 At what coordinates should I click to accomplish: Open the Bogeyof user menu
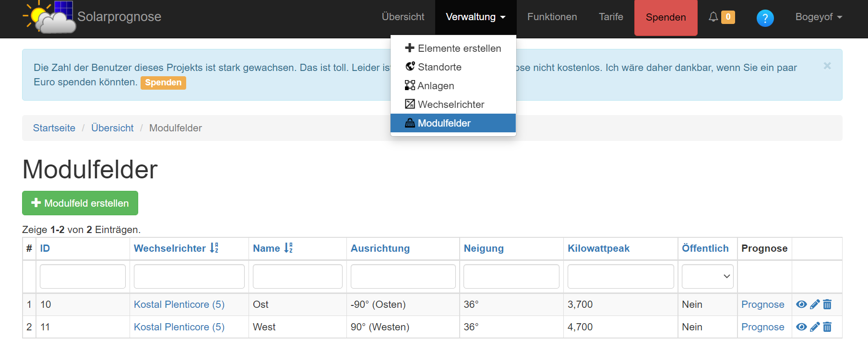click(x=819, y=17)
